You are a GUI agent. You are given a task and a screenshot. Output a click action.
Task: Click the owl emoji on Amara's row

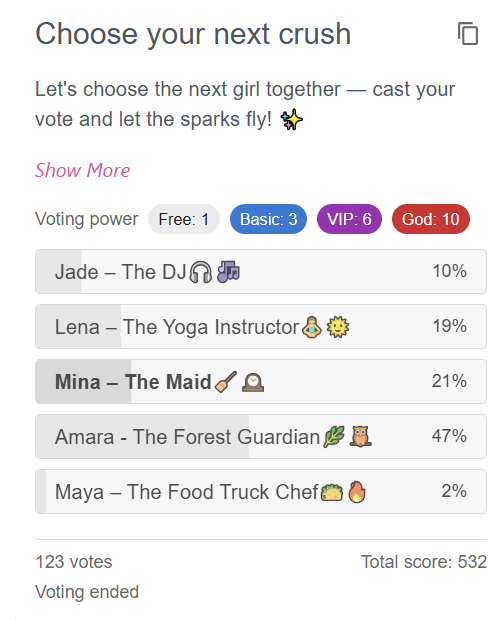(360, 437)
